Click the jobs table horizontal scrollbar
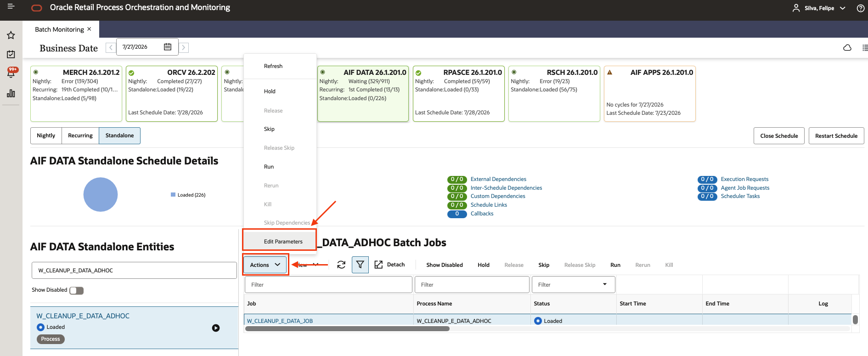 (347, 329)
